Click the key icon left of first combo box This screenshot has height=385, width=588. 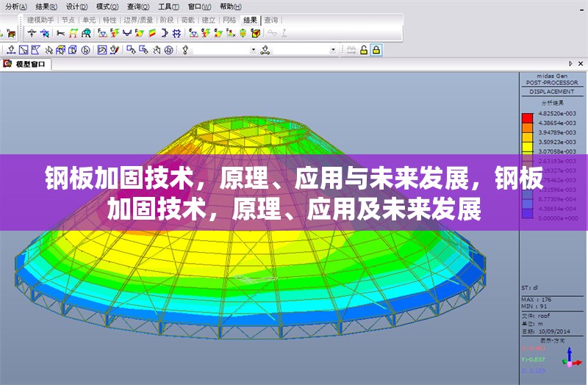185,50
